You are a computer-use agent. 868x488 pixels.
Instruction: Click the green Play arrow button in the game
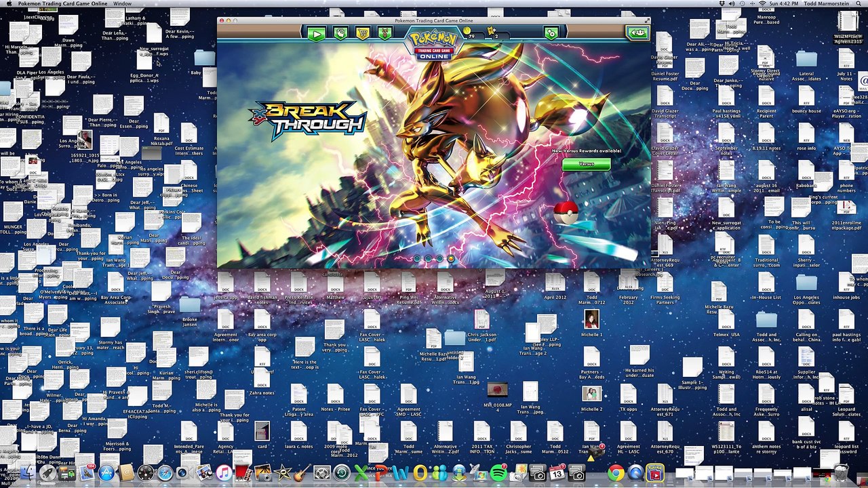point(316,33)
